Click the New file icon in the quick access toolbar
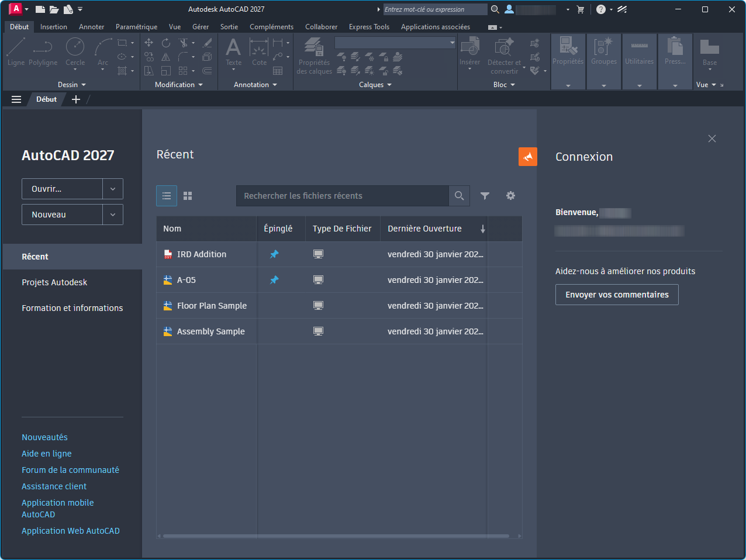Screen dimensions: 746x560 tap(40, 9)
